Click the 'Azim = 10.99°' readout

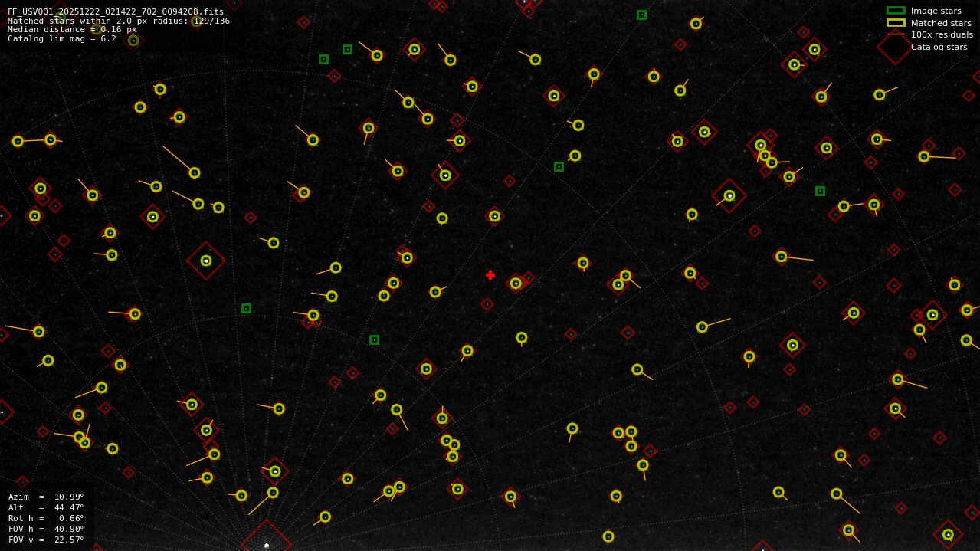(46, 497)
